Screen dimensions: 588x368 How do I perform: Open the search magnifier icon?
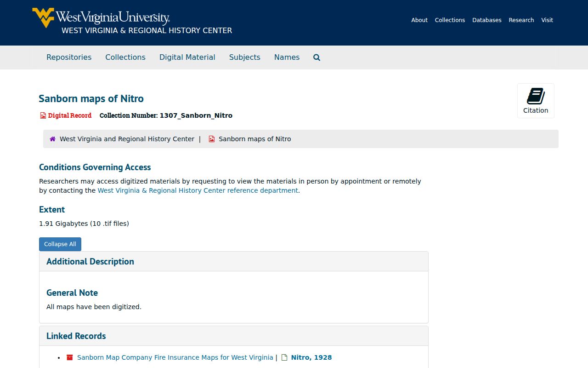[317, 57]
